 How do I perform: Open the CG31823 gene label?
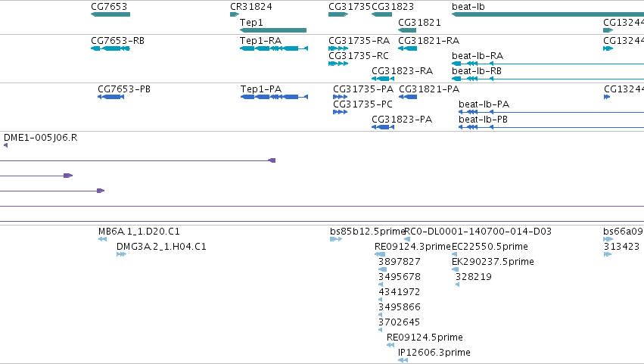pos(393,7)
